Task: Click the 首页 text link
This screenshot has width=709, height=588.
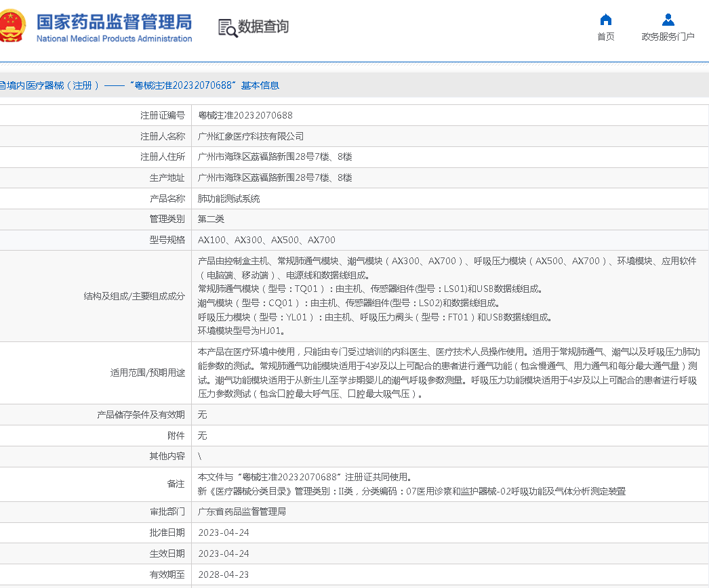Action: click(x=605, y=37)
